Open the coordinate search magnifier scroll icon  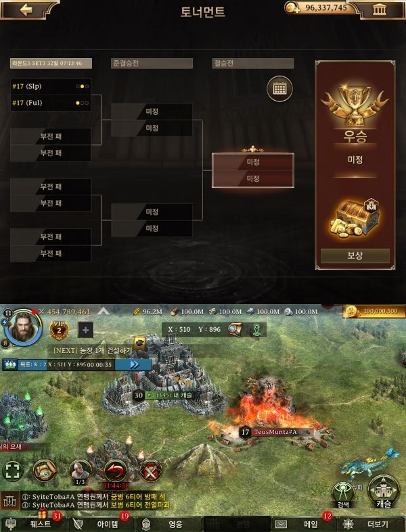(x=235, y=329)
